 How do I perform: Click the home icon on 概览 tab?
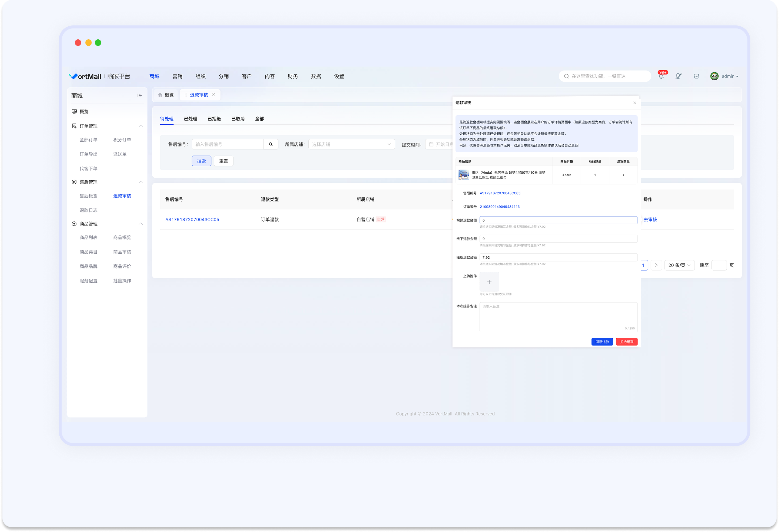click(160, 95)
